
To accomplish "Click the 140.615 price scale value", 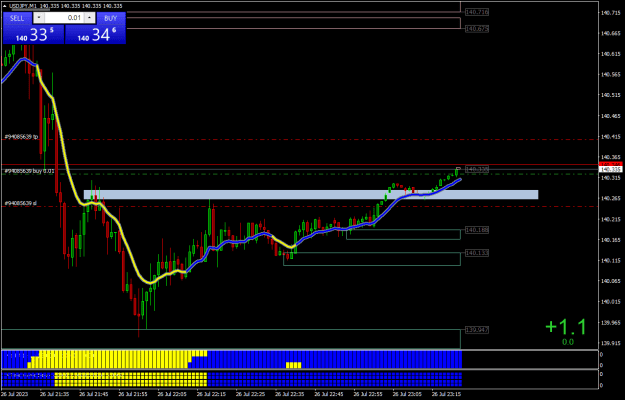I will 609,54.
